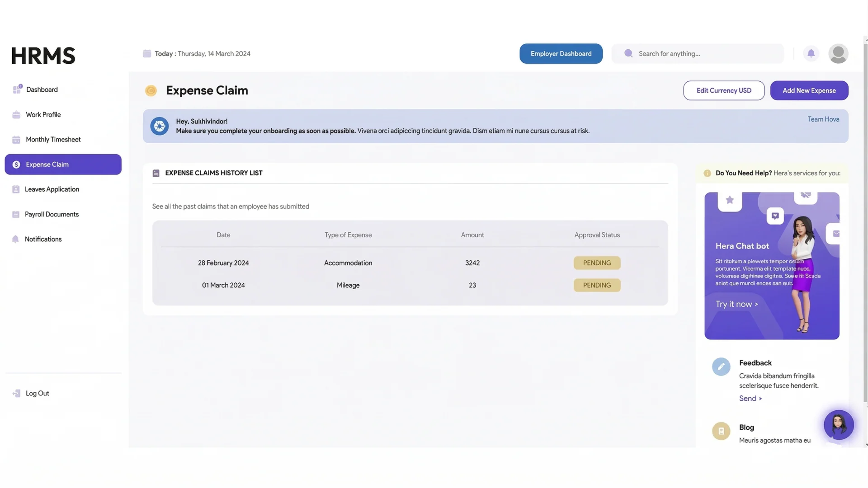Click the Dashboard icon in sidebar
Screen dimensions: 868x488
point(17,89)
